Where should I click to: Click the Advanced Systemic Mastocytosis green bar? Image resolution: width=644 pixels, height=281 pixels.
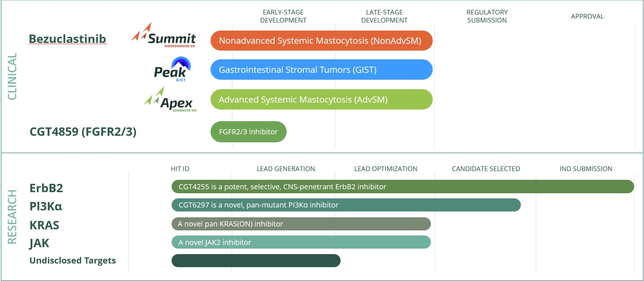coord(321,99)
